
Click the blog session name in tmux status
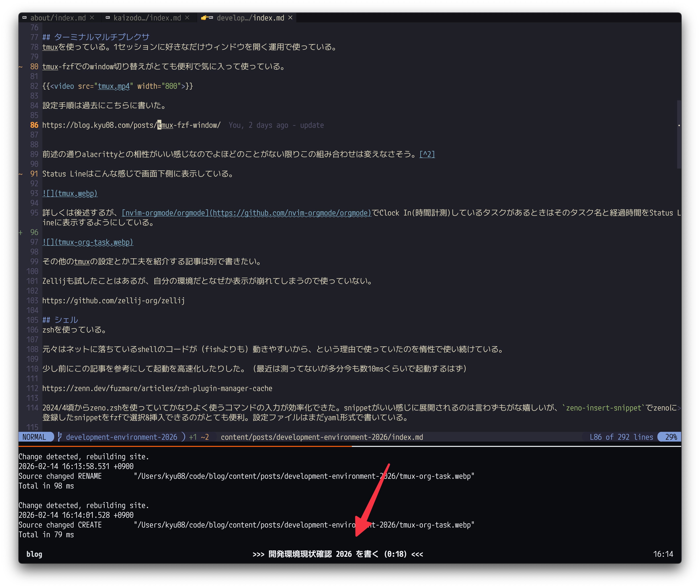34,554
